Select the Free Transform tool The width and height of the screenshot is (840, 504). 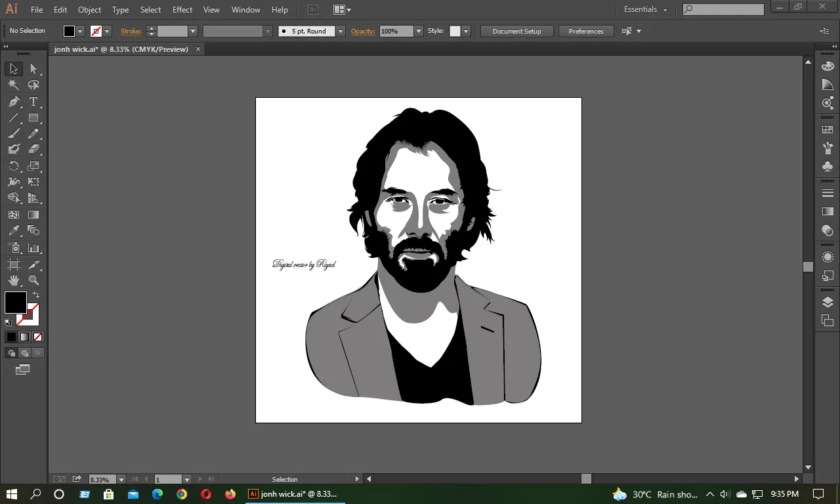tap(33, 182)
